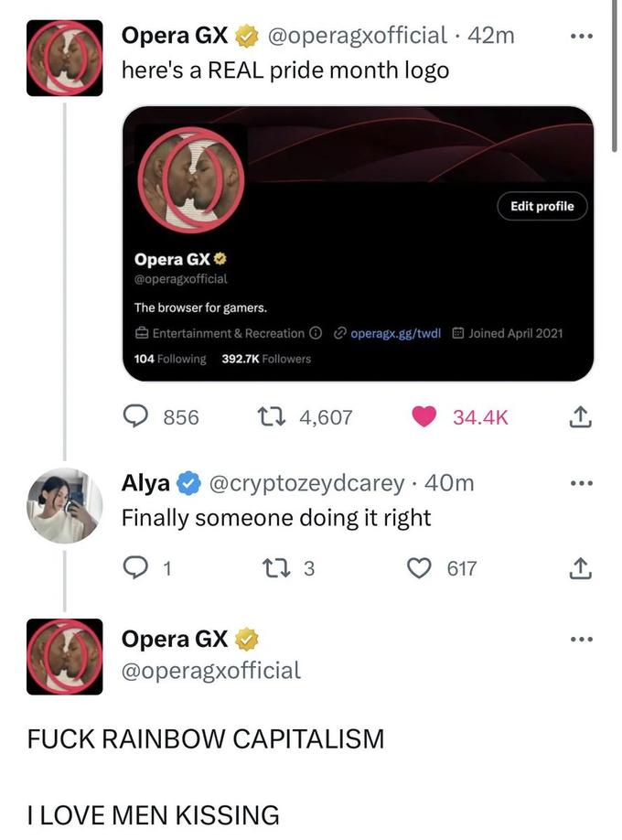Open the embedded profile screenshot image
The image size is (622, 840).
357,242
